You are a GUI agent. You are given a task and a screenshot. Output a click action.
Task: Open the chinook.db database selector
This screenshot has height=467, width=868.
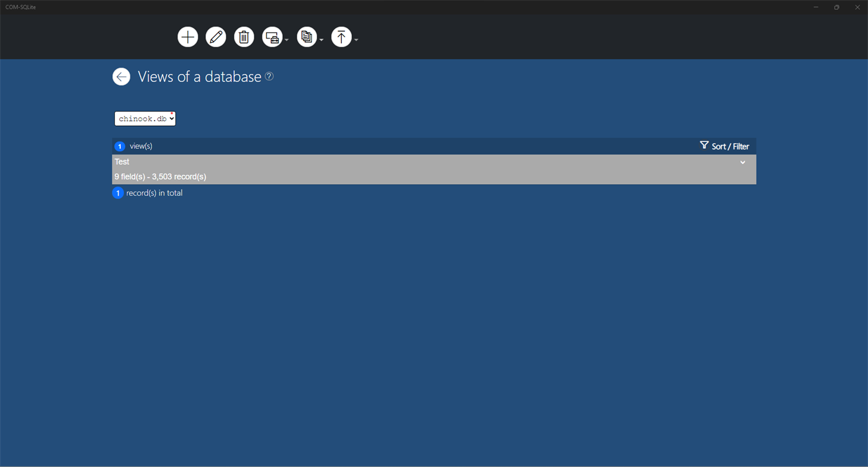145,118
